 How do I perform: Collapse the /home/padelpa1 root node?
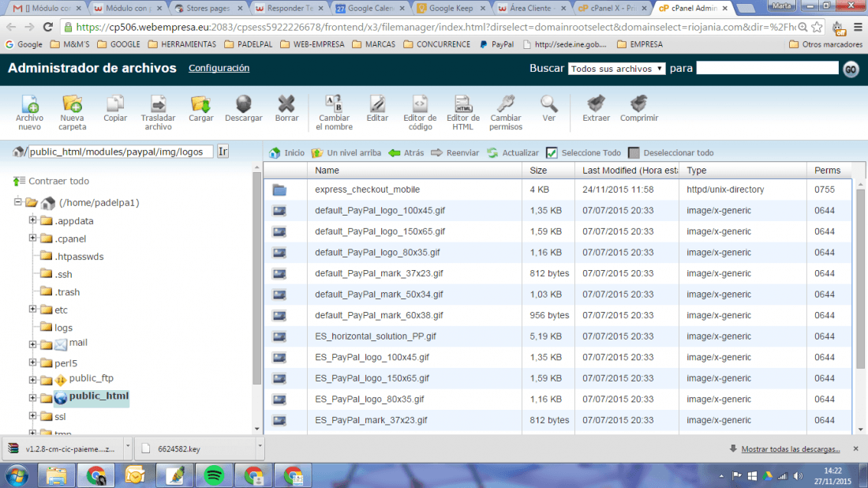point(17,201)
